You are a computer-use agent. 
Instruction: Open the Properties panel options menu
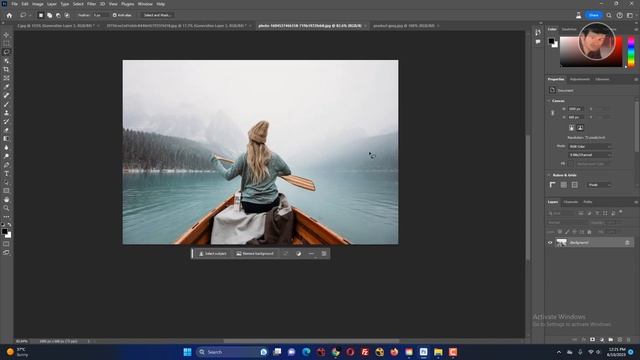pyautogui.click(x=636, y=79)
